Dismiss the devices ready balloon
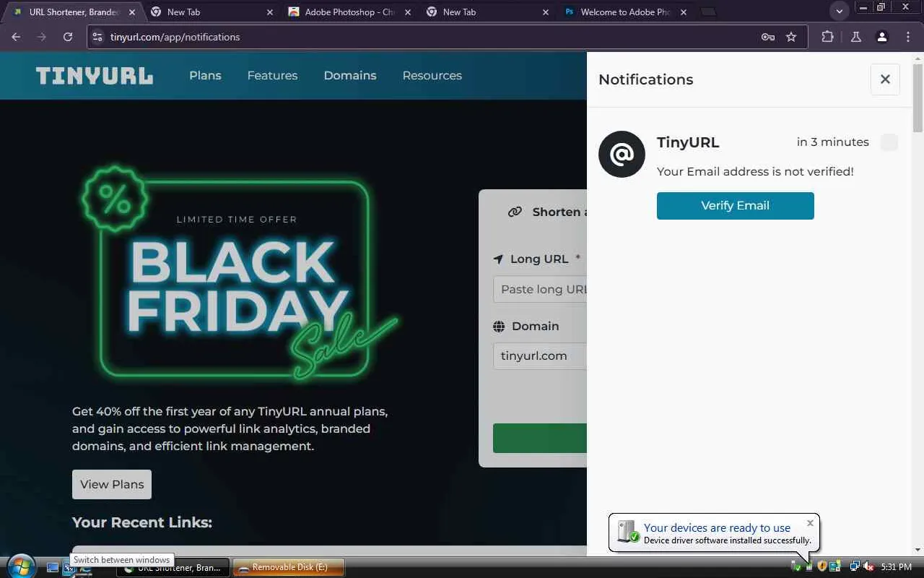Image resolution: width=924 pixels, height=578 pixels. pyautogui.click(x=810, y=523)
